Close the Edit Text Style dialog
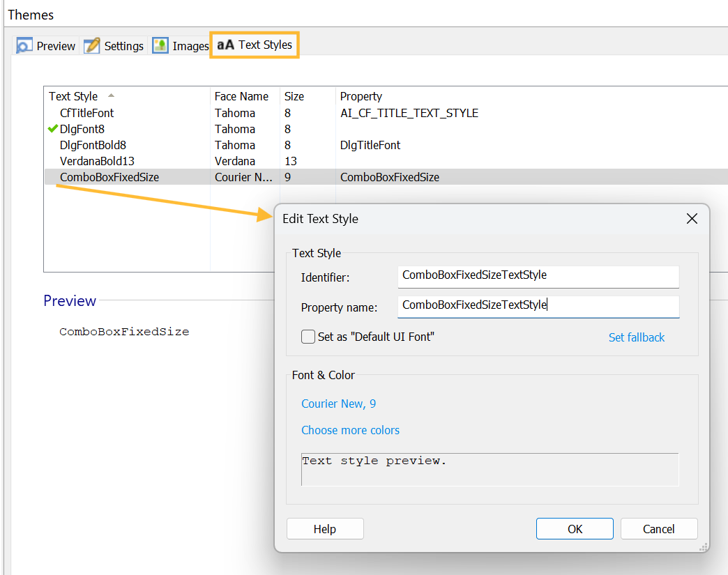Screen dimensions: 728x575 click(692, 219)
